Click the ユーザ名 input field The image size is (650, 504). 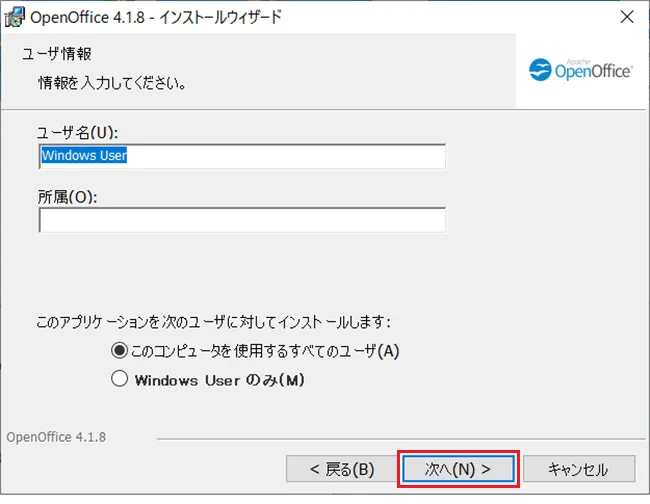[243, 156]
